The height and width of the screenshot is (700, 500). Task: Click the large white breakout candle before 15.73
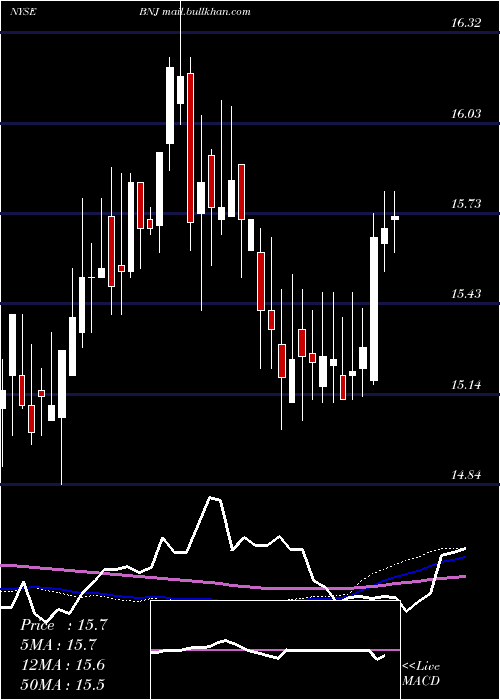[x=374, y=309]
